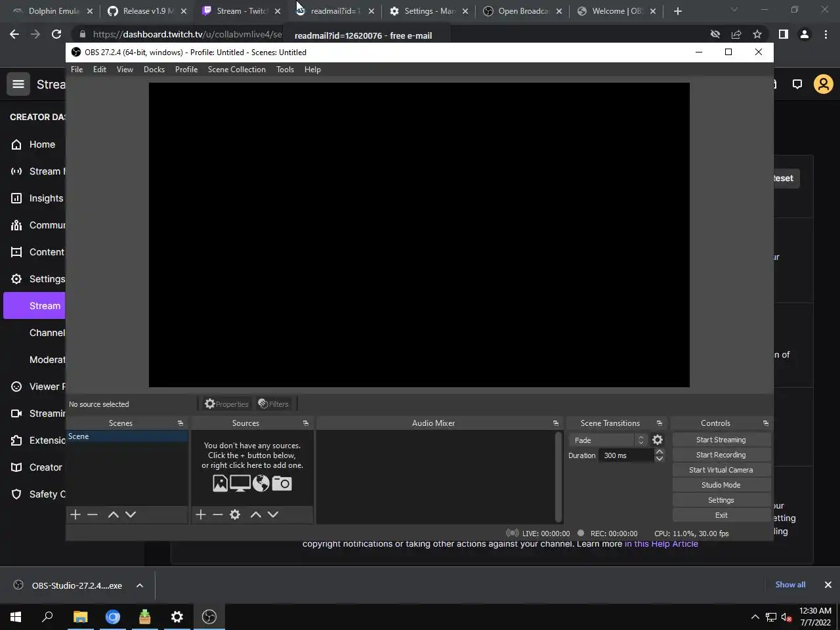
Task: Open OBS Settings from Controls
Action: tap(721, 500)
